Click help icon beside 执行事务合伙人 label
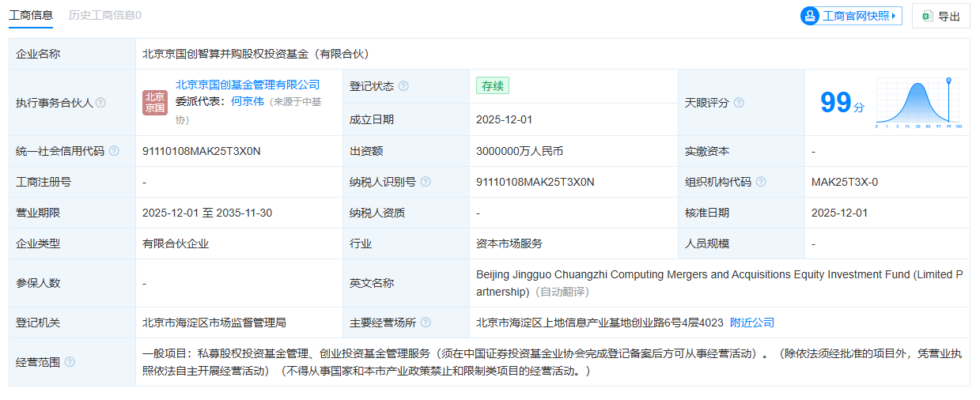This screenshot has height=400, width=980. click(x=100, y=103)
